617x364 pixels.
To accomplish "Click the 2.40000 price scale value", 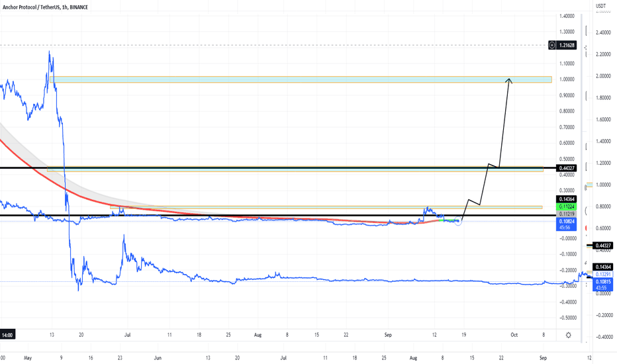I will [x=604, y=32].
